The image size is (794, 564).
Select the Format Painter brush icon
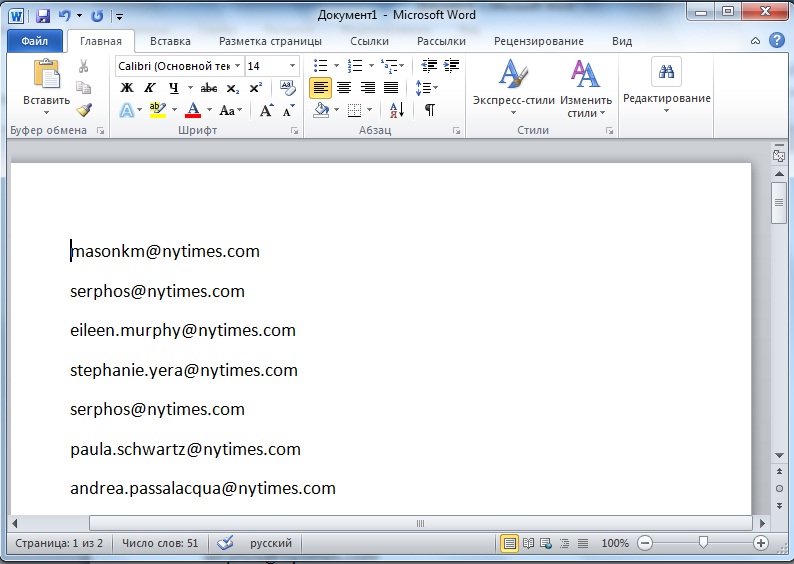84,109
